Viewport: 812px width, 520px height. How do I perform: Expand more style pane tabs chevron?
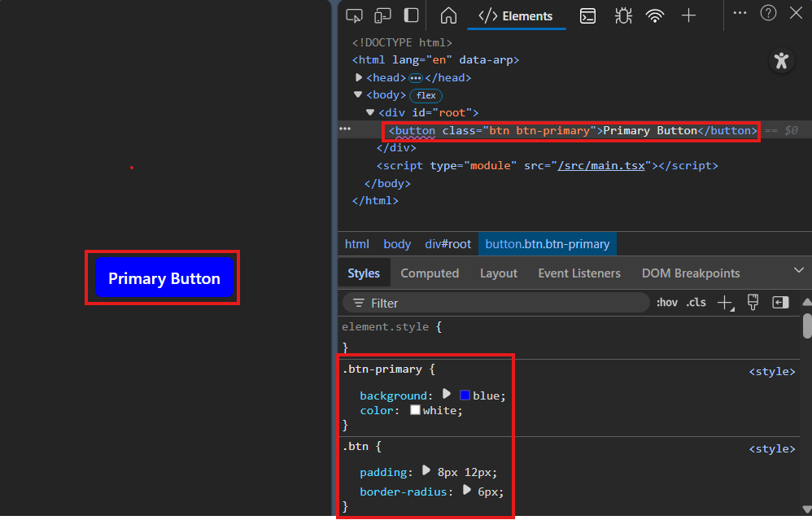[798, 270]
